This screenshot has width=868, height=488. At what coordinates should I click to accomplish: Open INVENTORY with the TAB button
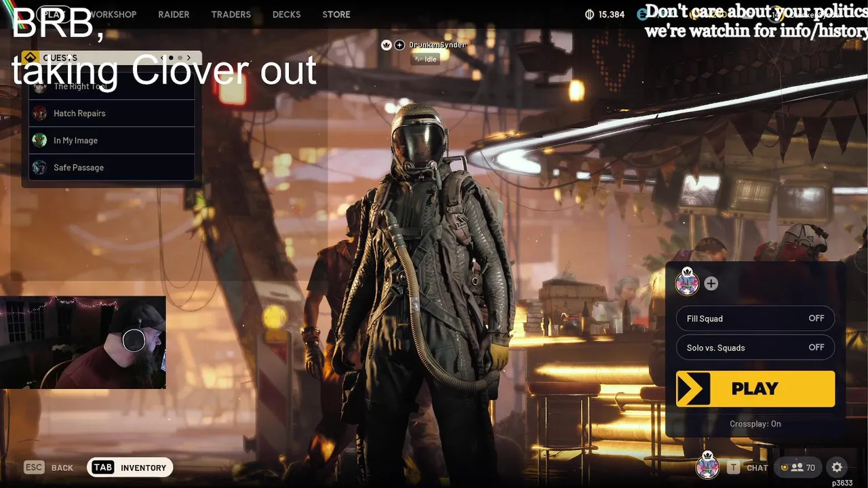click(130, 468)
